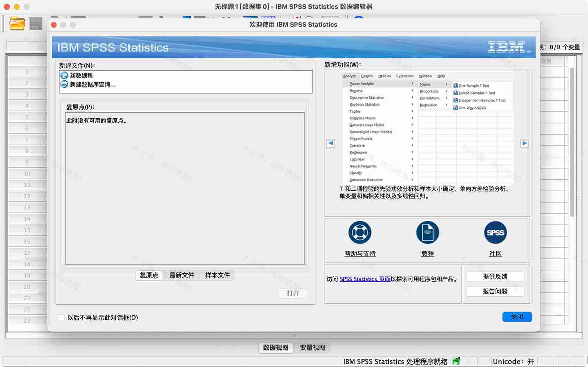588x367 pixels.
Task: Show next new feature with right arrow
Action: [524, 143]
